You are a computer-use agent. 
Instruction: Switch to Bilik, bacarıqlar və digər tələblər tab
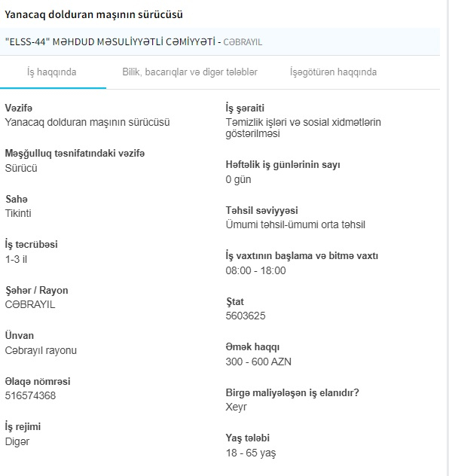pos(190,72)
